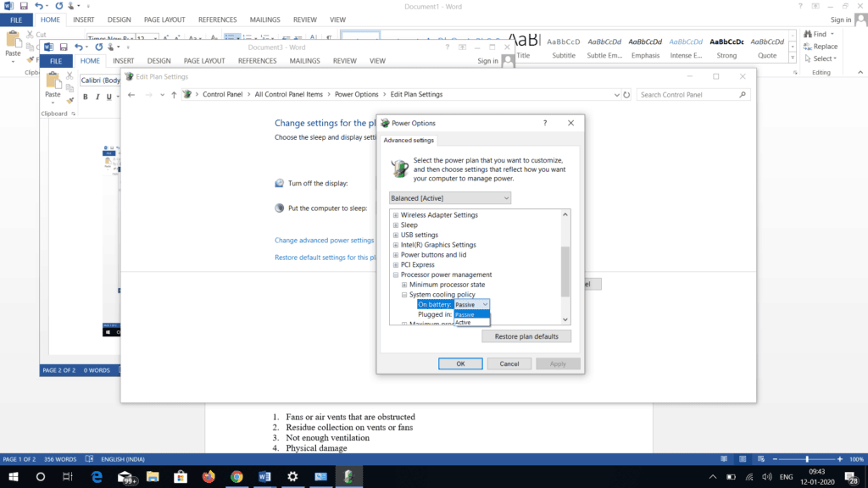Click the Save icon in Document1 title bar
Screen dimensions: 868x488
[x=23, y=6]
